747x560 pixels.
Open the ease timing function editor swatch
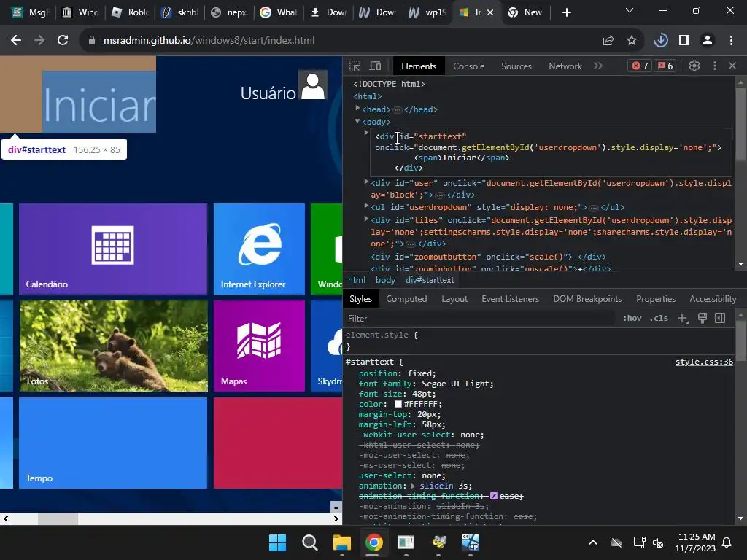494,496
